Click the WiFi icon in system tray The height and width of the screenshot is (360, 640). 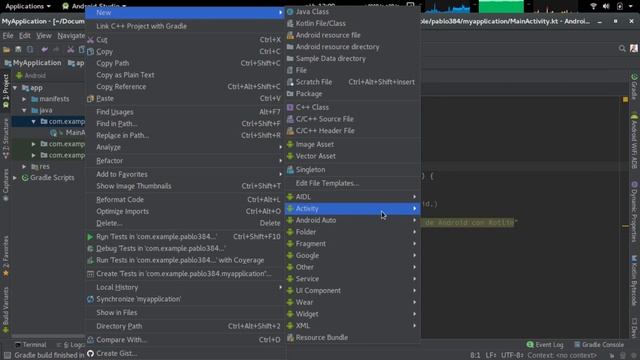(593, 6)
